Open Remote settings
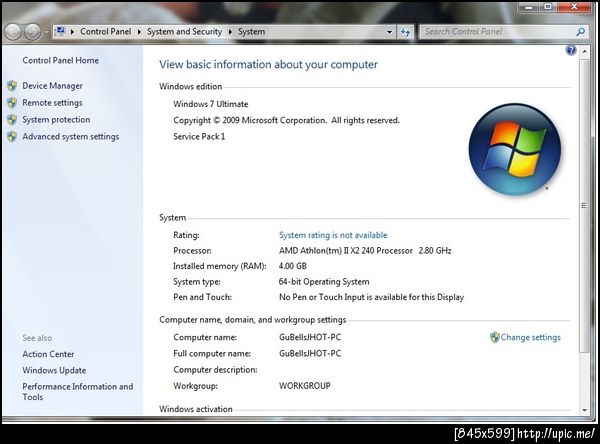The height and width of the screenshot is (444, 600). click(52, 103)
